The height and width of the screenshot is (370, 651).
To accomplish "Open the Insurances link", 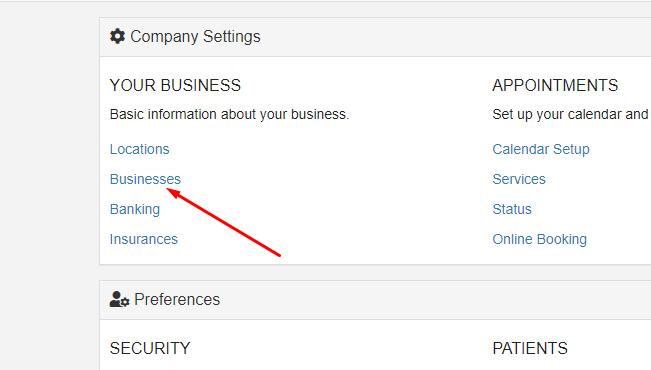I will tap(144, 239).
